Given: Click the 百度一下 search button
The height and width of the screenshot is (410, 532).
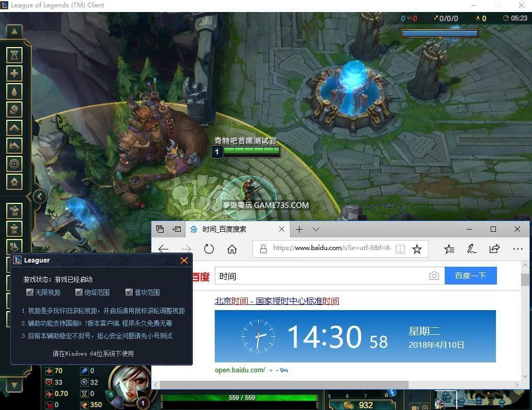Looking at the screenshot, I should pos(470,276).
